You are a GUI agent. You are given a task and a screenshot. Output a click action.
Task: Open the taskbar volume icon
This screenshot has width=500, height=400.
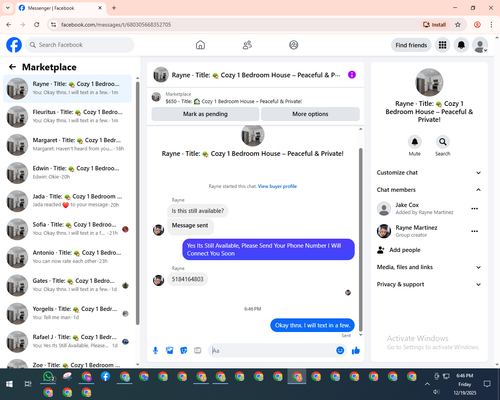[x=436, y=392]
